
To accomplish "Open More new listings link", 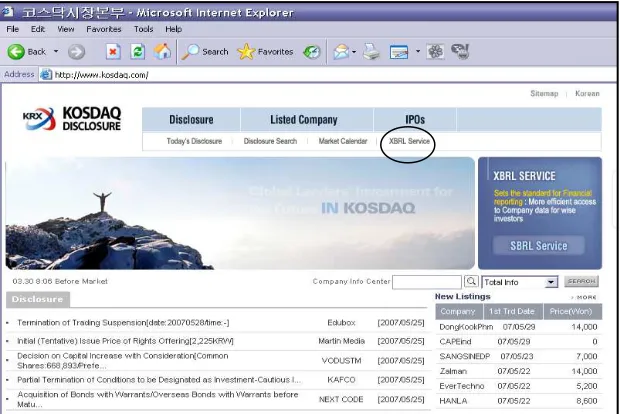I will (584, 297).
